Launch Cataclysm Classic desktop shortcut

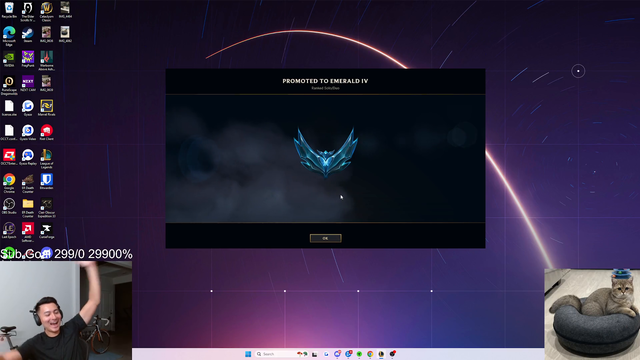coord(47,11)
